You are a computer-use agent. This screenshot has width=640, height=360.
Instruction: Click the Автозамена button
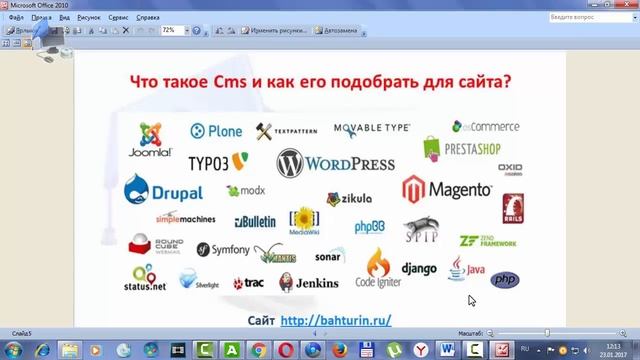tap(336, 31)
